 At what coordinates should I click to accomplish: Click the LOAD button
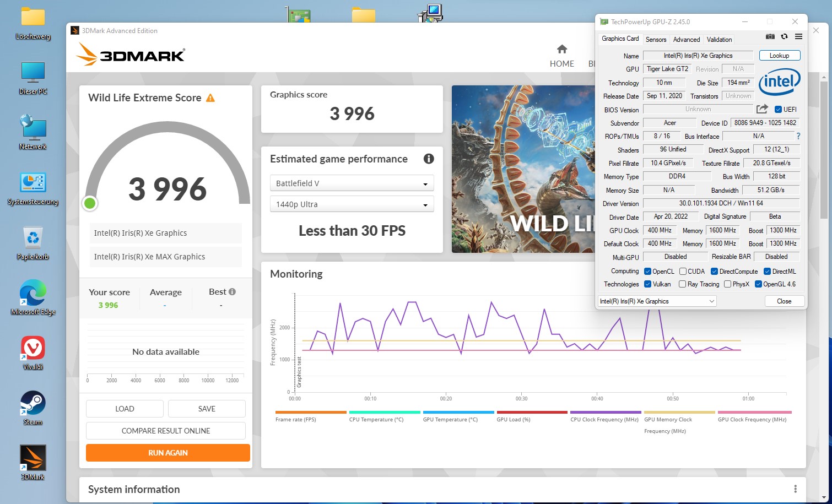[125, 409]
